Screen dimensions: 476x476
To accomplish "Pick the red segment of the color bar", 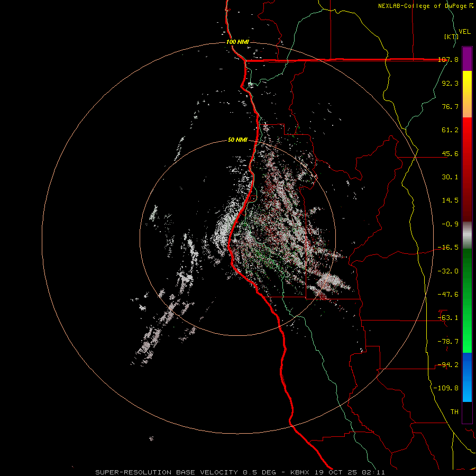I will coord(467,169).
